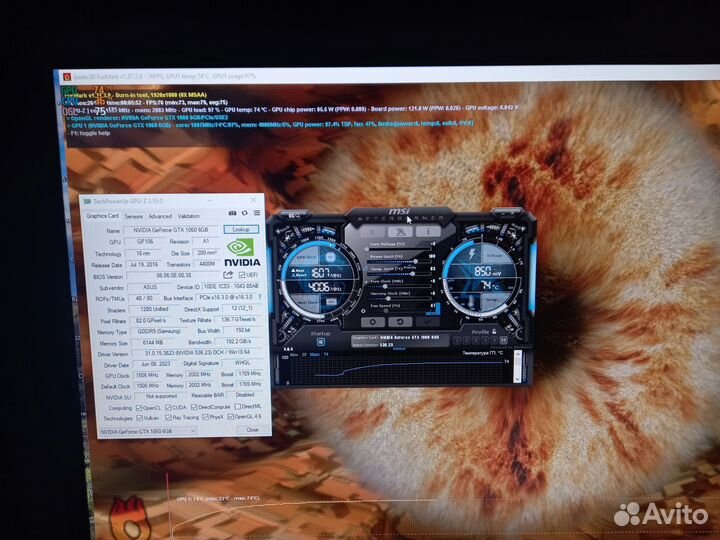
Task: Open the GPU selection dropdown in GPU-Z
Action: pos(148,431)
